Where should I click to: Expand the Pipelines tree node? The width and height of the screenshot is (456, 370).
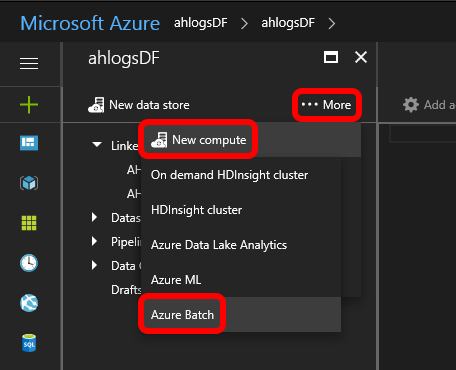point(95,241)
